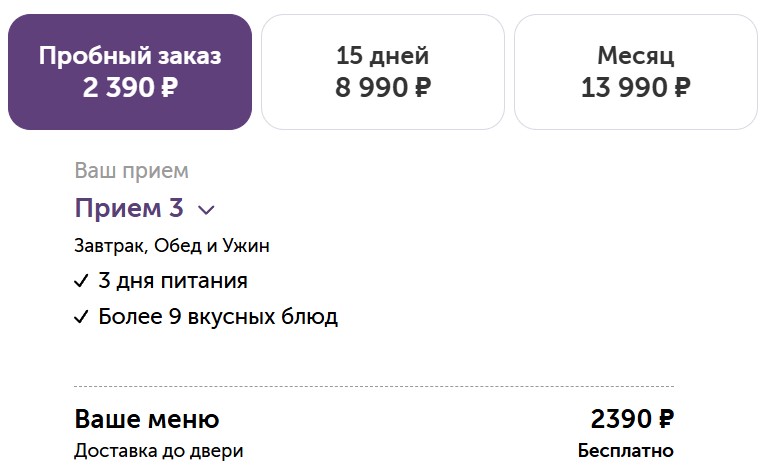Viewport: 765px width, 472px height.
Task: Click the 8 990 ₽ price text
Action: click(x=382, y=88)
